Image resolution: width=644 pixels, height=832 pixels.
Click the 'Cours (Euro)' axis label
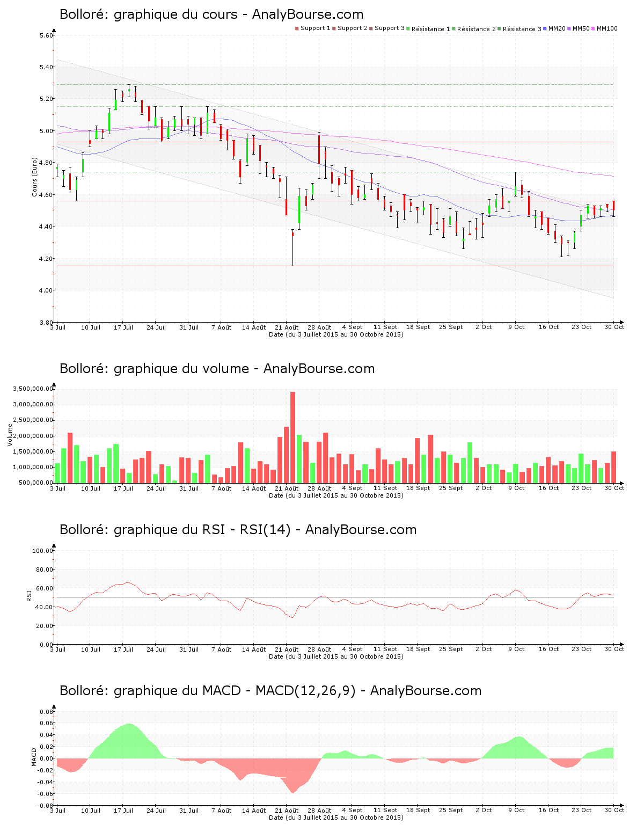[35, 177]
